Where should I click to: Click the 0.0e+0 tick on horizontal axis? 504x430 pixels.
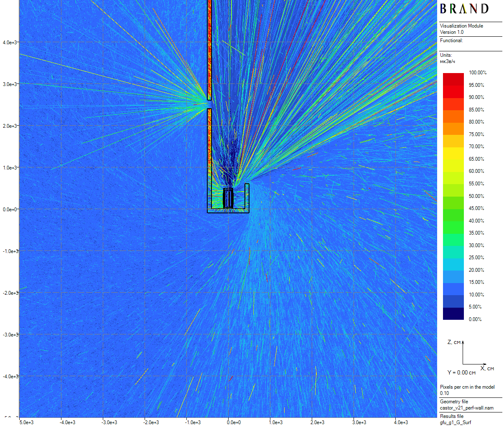[x=234, y=422]
